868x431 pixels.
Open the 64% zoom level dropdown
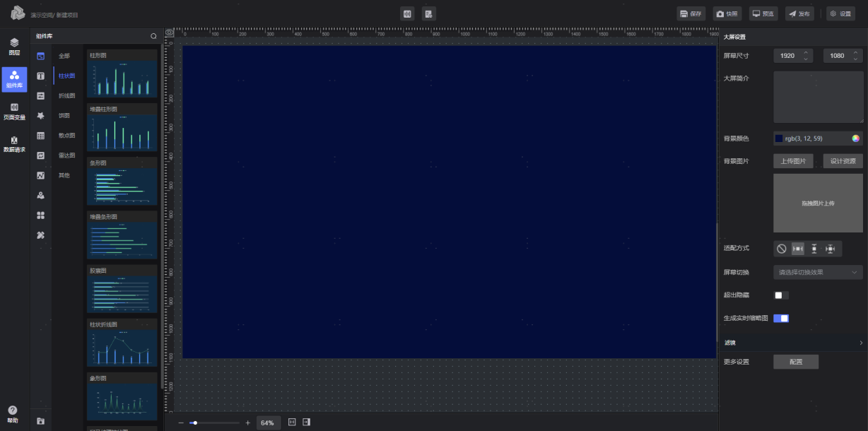(x=268, y=423)
